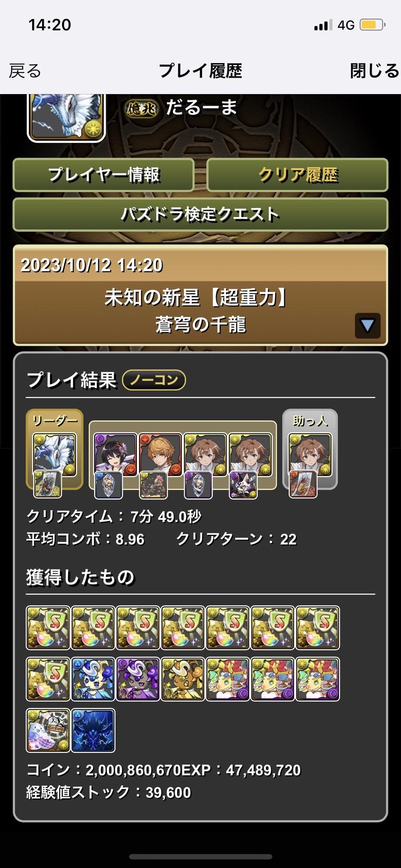Tap the leader's assist card sub-icon
Viewport: 401px width, 868px height.
pos(47,484)
